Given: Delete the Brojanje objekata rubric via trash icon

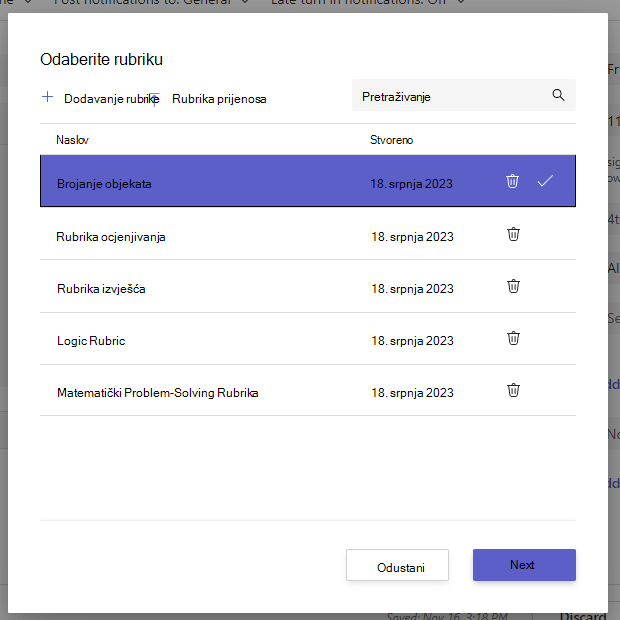Looking at the screenshot, I should (x=512, y=181).
